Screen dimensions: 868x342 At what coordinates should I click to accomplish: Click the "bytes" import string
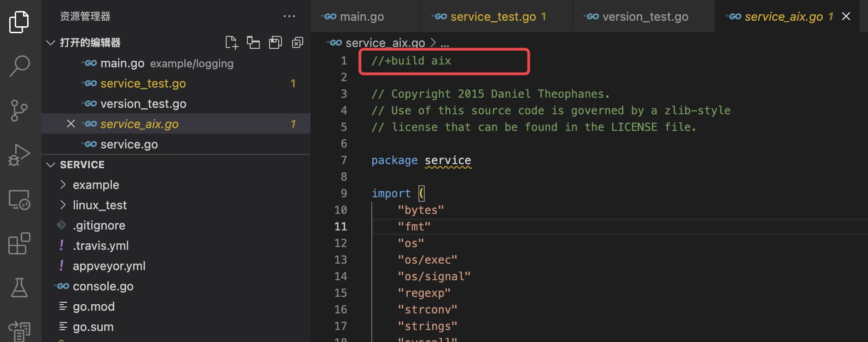click(421, 210)
